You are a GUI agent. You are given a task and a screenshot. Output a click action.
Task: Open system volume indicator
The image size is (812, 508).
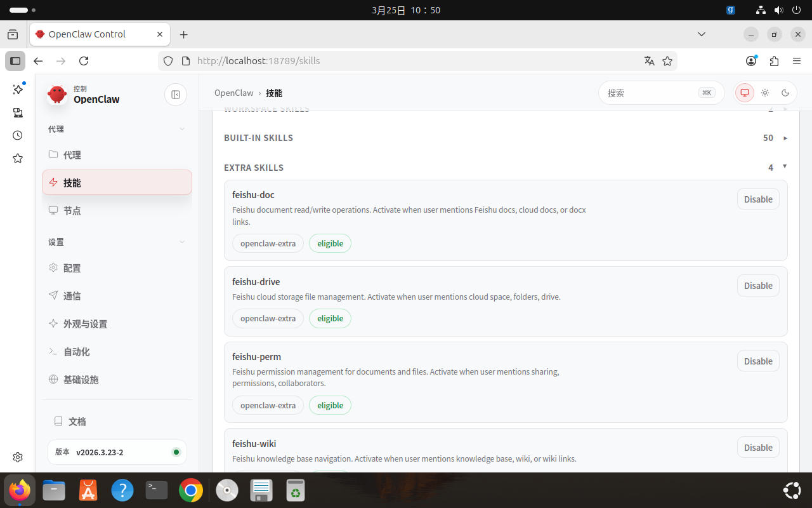click(778, 10)
